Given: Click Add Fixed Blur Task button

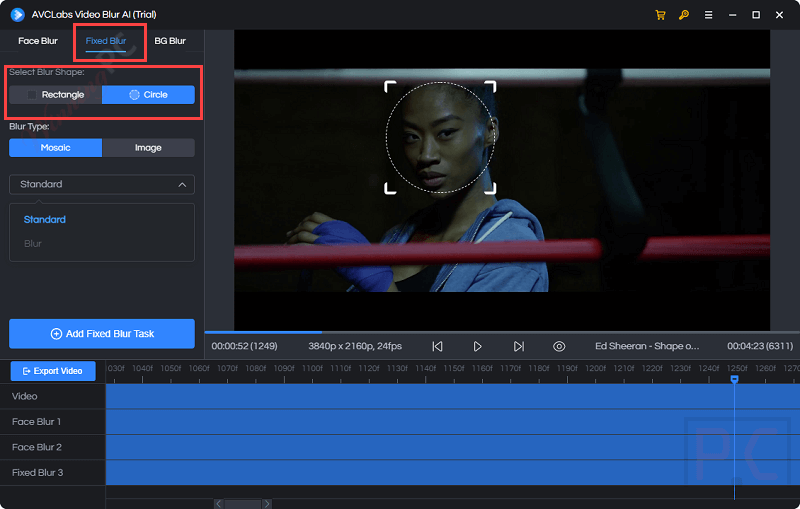Looking at the screenshot, I should [102, 334].
